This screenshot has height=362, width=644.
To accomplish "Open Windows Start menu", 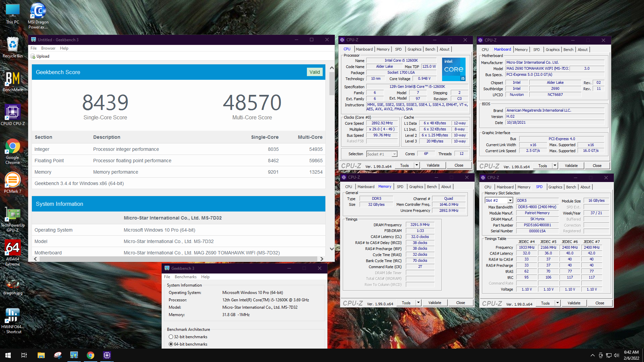I will click(8, 355).
